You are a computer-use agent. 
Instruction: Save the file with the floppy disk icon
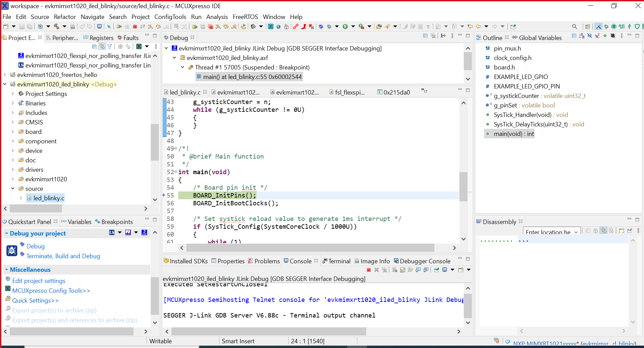click(x=21, y=26)
